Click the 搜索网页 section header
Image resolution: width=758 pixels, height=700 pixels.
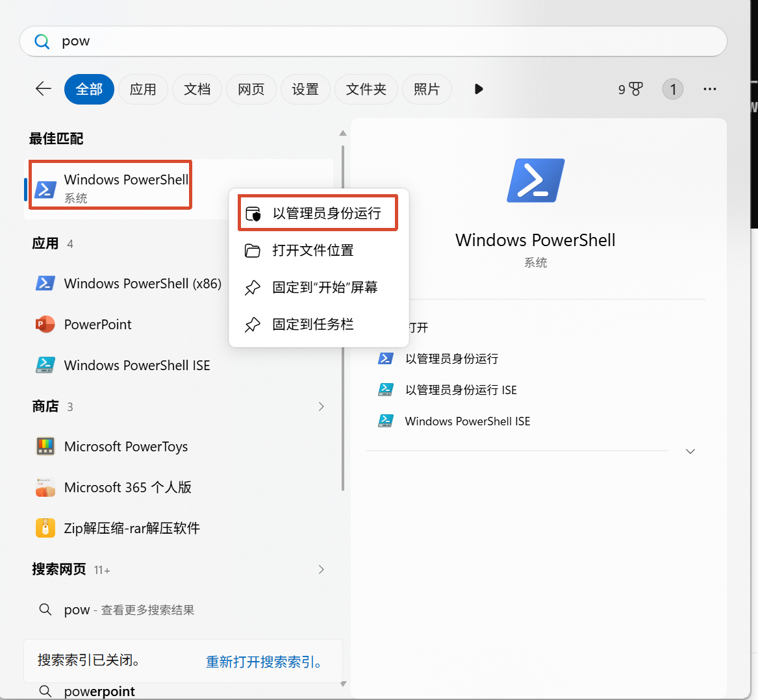click(59, 569)
